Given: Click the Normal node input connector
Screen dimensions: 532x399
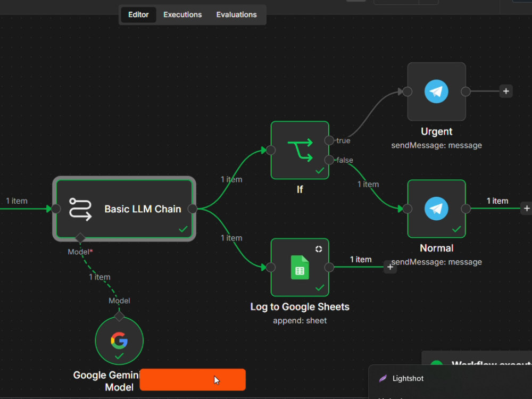Looking at the screenshot, I should [408, 209].
